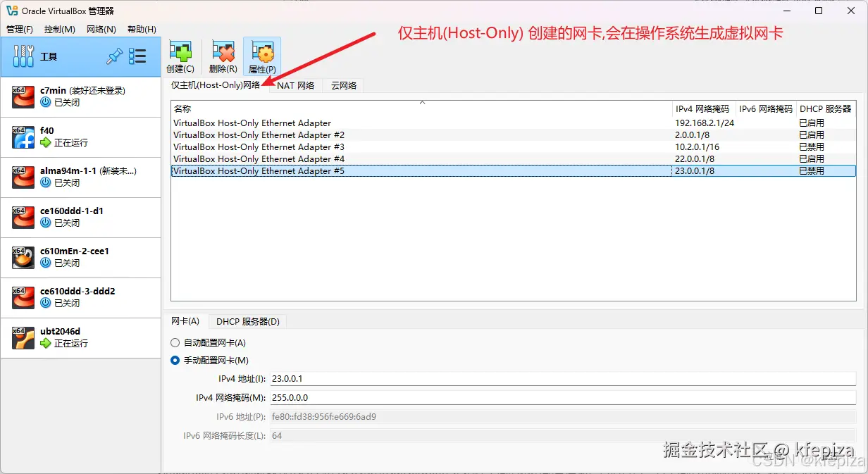This screenshot has height=474, width=868.
Task: Click the 创建(C) create network icon
Action: [180, 51]
